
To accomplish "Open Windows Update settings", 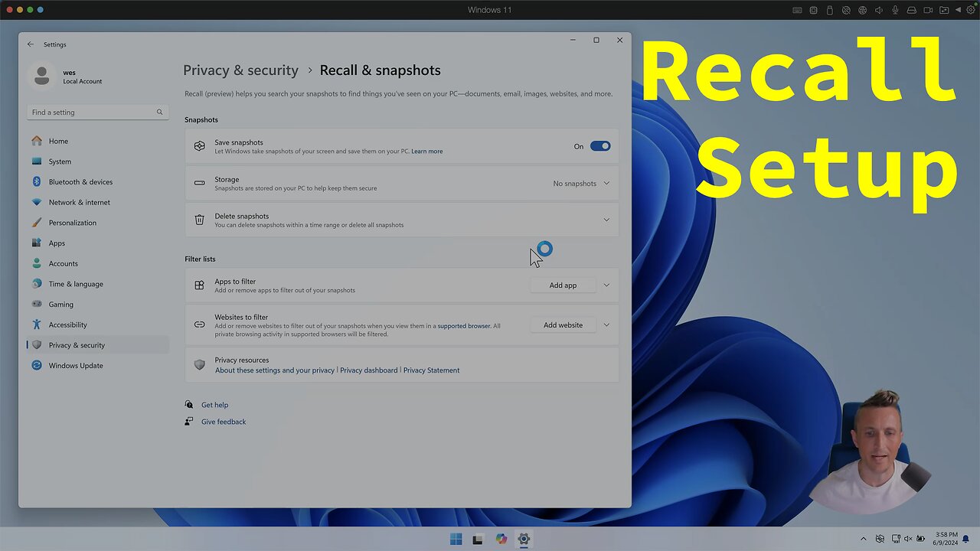I will point(97,366).
